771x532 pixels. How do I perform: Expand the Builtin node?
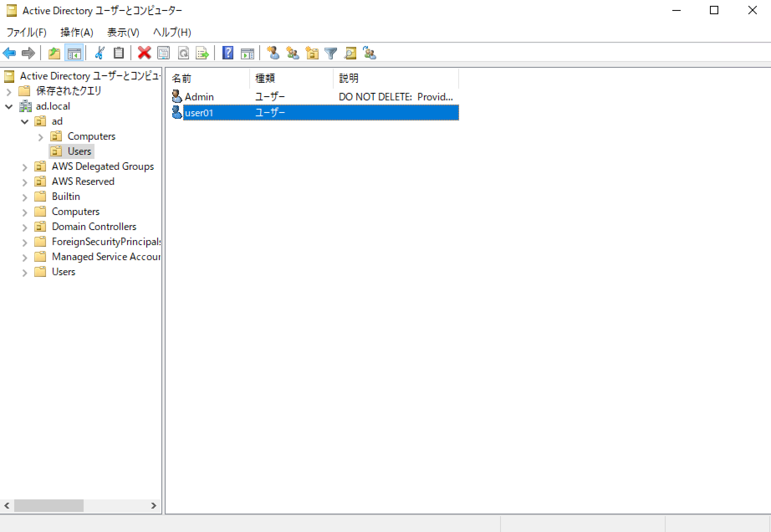point(25,197)
